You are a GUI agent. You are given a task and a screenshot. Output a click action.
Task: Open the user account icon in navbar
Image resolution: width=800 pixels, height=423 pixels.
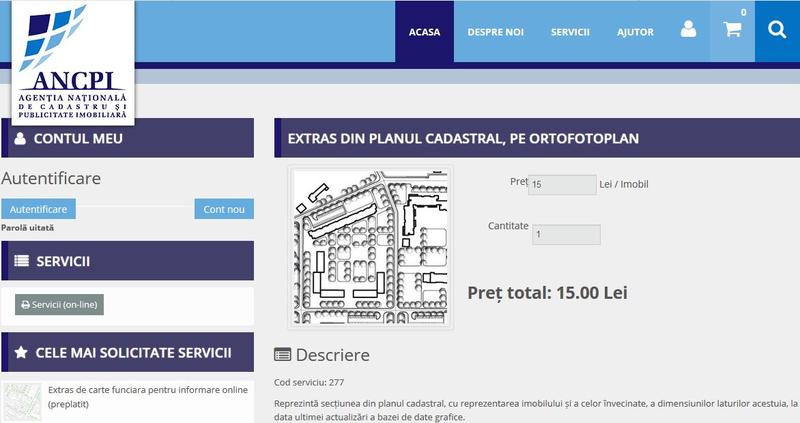688,30
